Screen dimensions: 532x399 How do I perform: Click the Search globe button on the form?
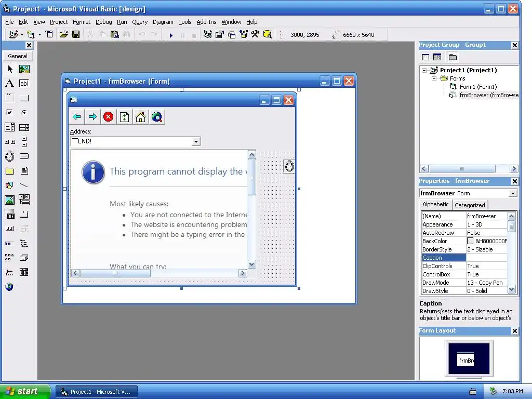click(157, 117)
